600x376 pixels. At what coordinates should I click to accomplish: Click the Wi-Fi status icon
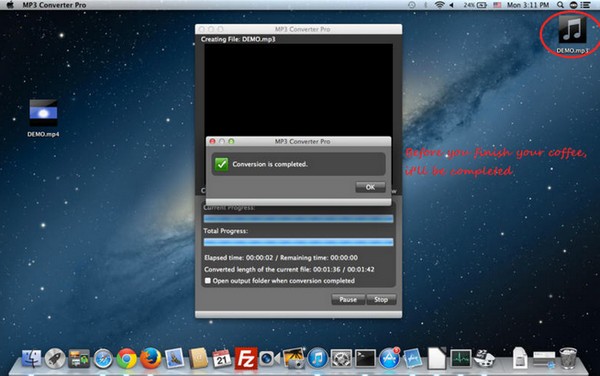click(x=439, y=5)
